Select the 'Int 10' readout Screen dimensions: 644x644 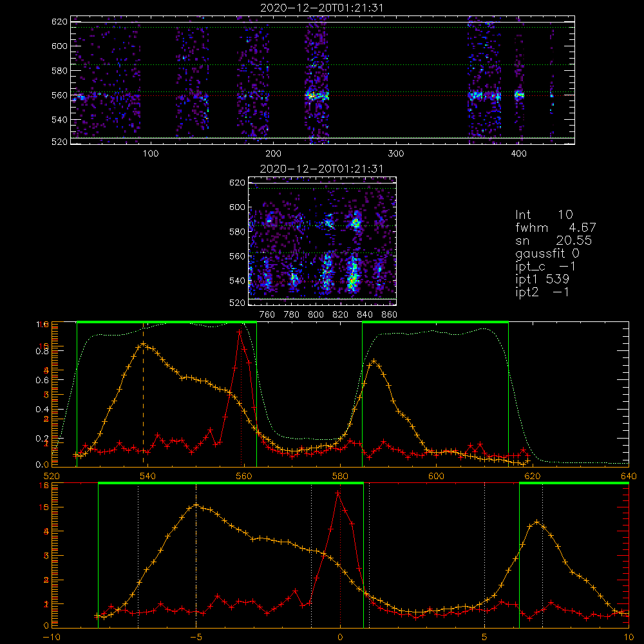click(x=544, y=214)
